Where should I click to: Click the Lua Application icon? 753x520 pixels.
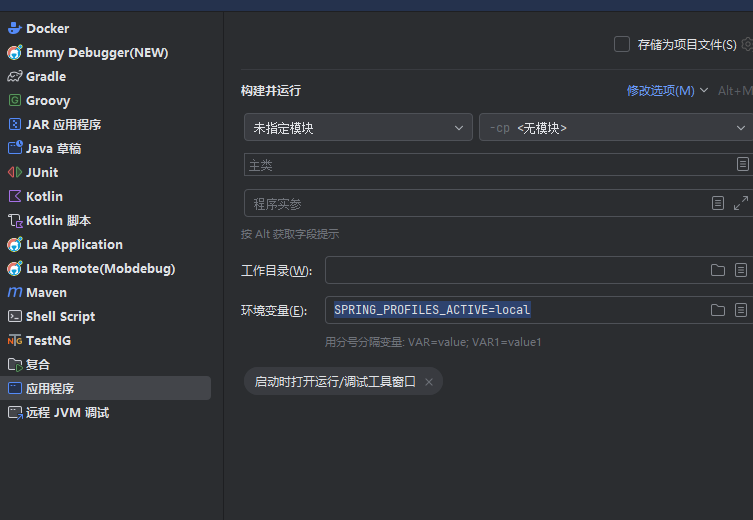15,244
